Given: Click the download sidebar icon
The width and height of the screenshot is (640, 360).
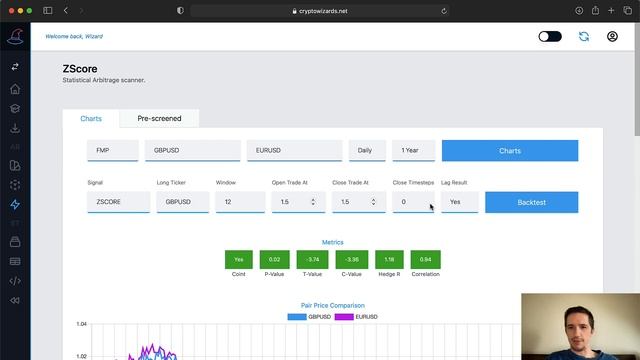Looking at the screenshot, I should pyautogui.click(x=15, y=128).
